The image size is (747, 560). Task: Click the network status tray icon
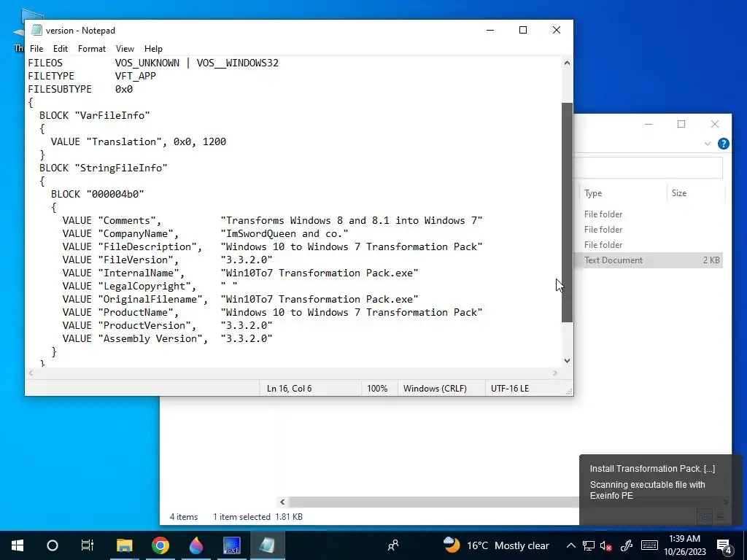point(589,545)
